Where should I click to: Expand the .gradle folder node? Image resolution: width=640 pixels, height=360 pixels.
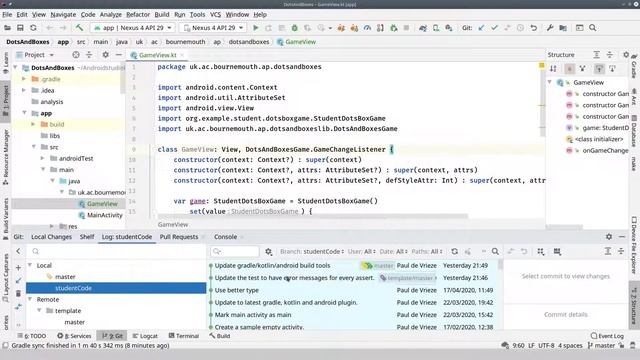click(x=24, y=79)
